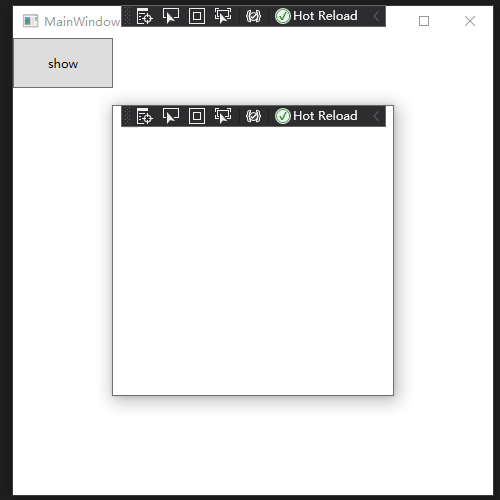Maximize the MainWindow window

click(424, 21)
